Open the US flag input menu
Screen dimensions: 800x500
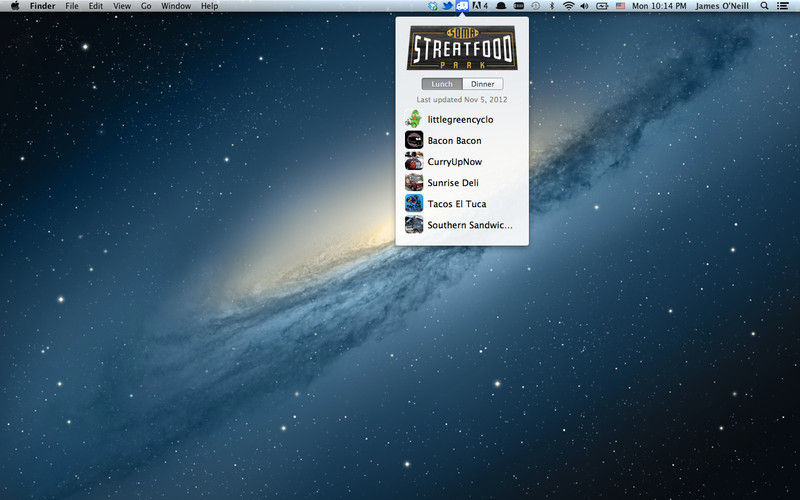pos(620,6)
